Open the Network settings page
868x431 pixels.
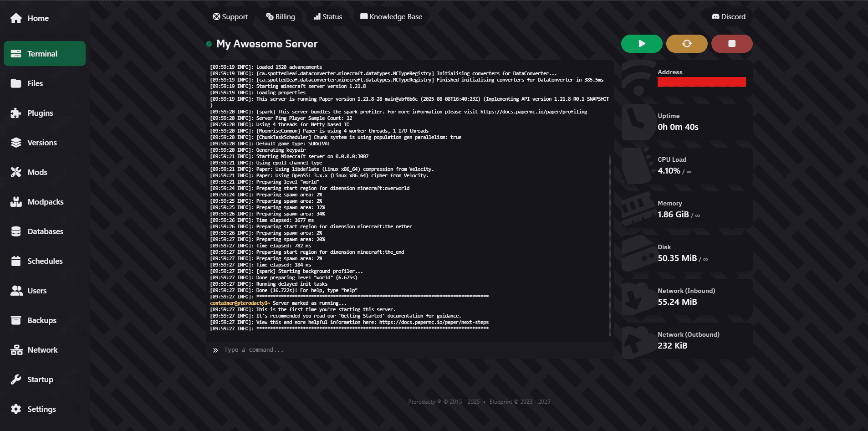[x=42, y=350]
